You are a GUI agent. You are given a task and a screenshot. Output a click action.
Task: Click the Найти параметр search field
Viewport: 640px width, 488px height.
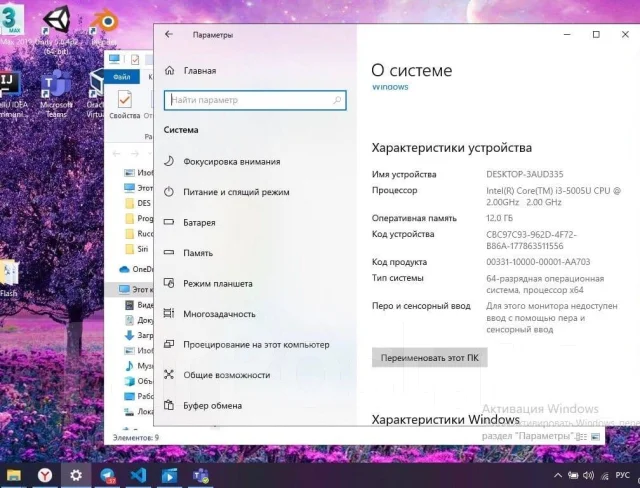click(255, 100)
